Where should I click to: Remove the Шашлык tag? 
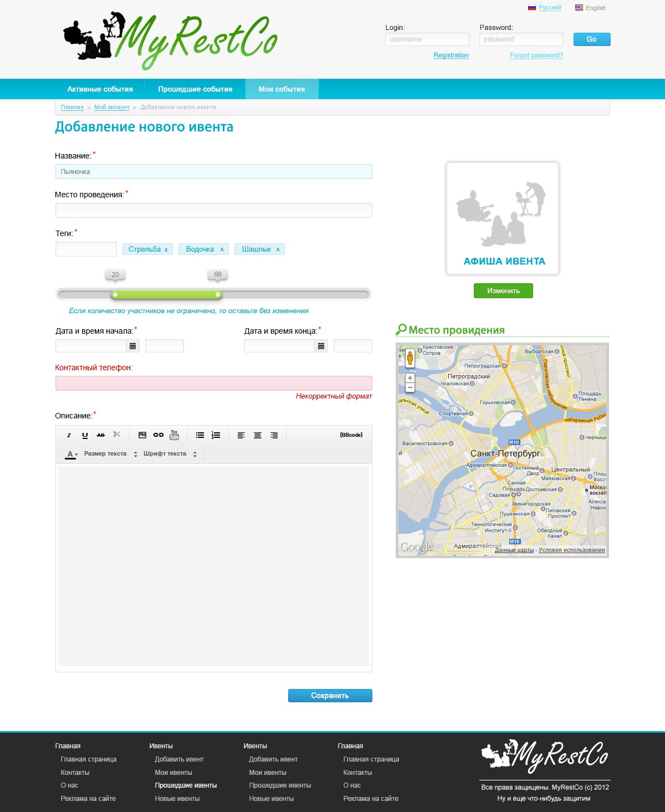(278, 249)
